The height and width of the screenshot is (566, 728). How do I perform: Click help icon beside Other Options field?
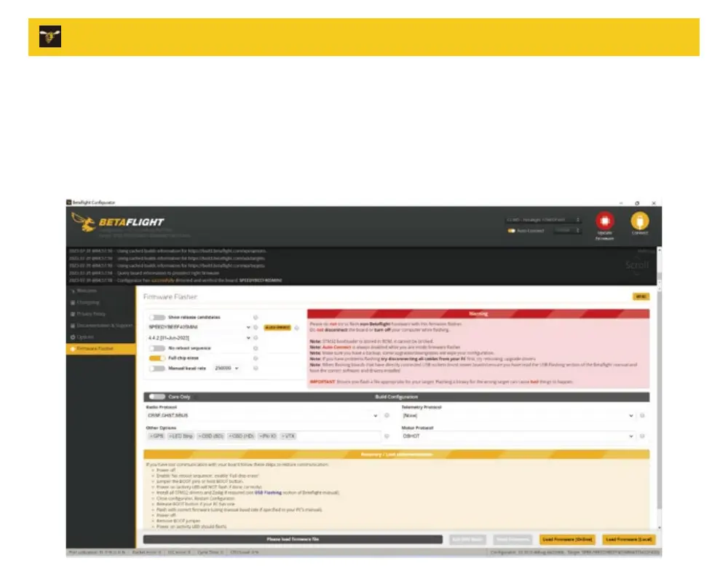[387, 436]
